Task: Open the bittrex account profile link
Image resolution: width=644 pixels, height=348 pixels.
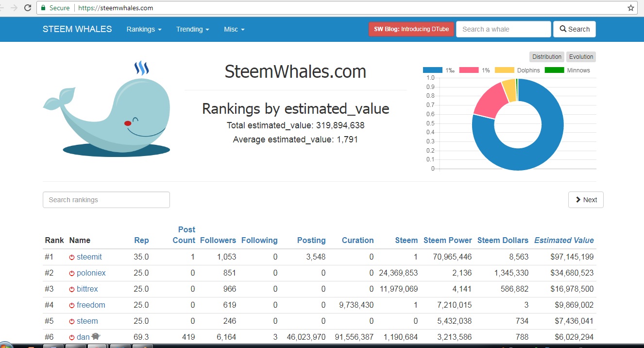Action: click(87, 289)
